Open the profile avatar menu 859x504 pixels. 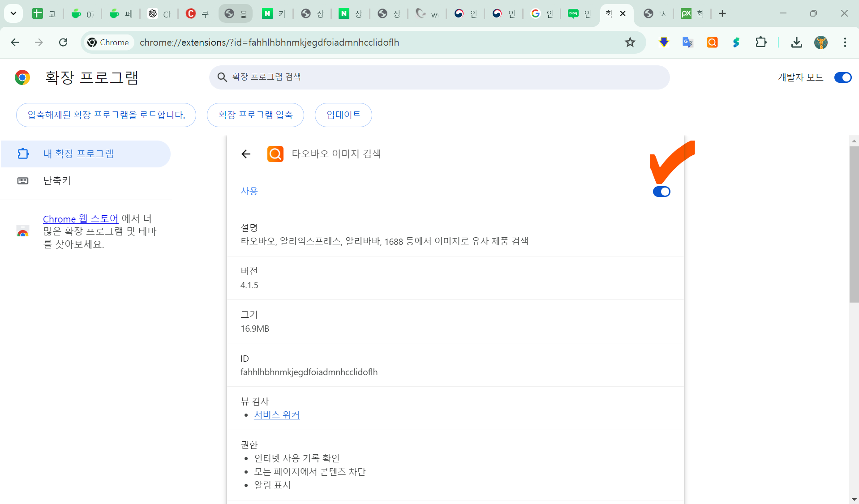click(x=821, y=43)
